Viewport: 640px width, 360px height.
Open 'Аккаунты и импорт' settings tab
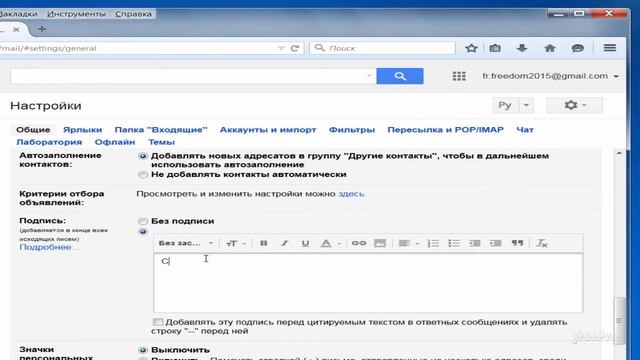pyautogui.click(x=268, y=130)
